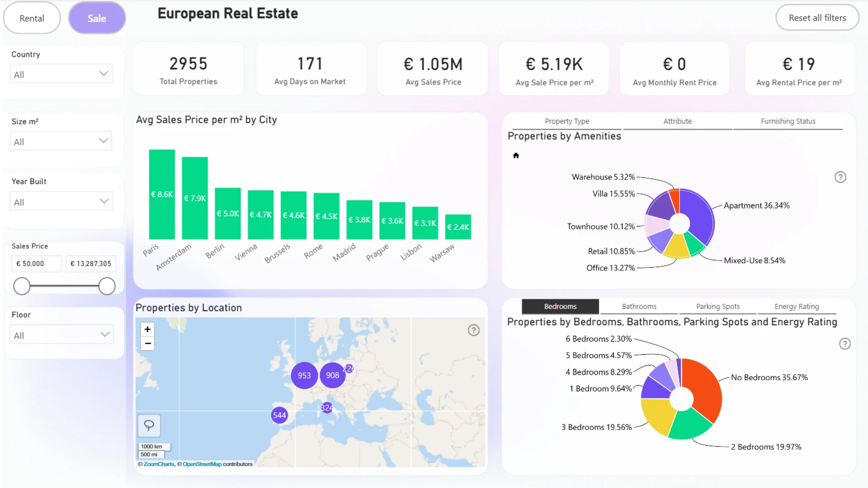Expand the Year Built dropdown
868x488 pixels.
[x=61, y=202]
